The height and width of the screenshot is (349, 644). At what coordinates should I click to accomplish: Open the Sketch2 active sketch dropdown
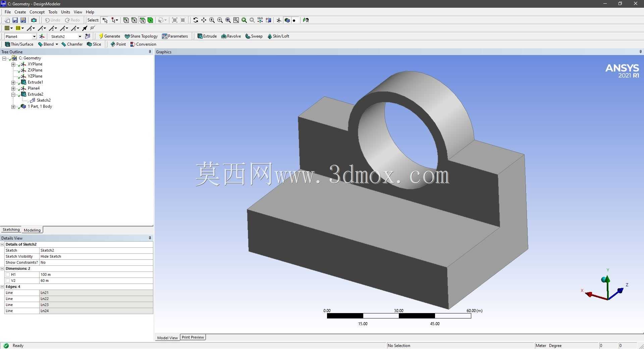click(80, 36)
